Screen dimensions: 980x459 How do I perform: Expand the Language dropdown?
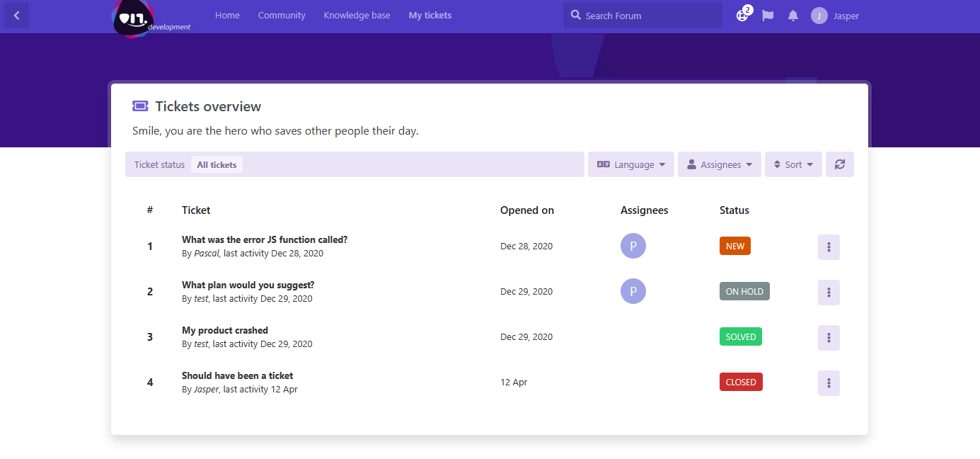click(631, 164)
